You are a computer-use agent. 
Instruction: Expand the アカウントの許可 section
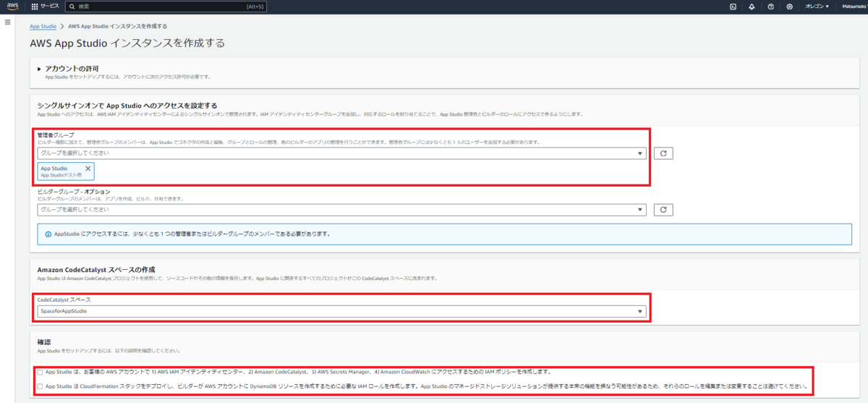(39, 69)
